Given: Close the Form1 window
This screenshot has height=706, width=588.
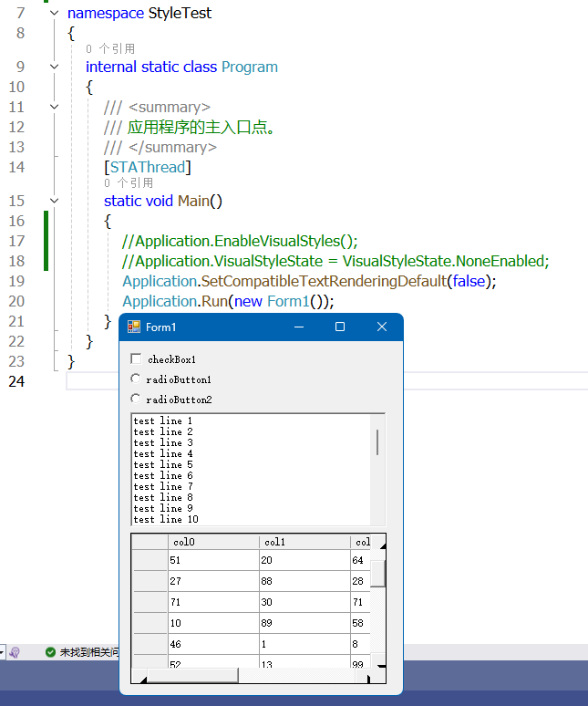Looking at the screenshot, I should pyautogui.click(x=381, y=327).
